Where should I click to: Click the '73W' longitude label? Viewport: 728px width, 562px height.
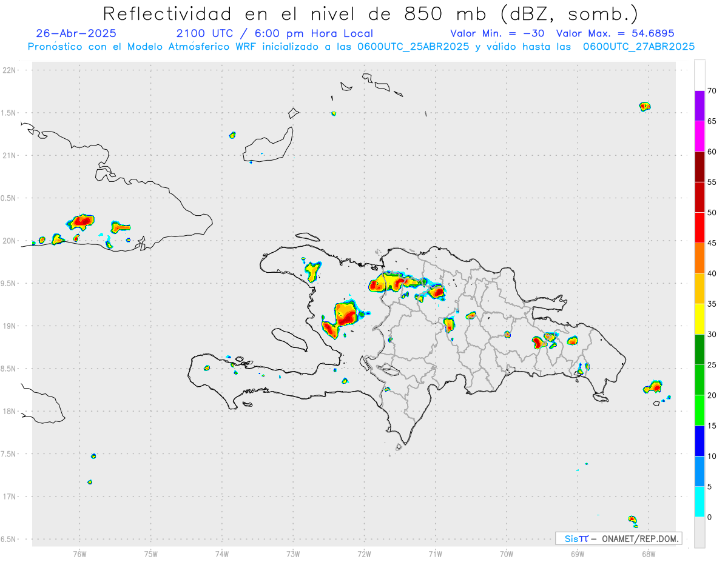coord(293,554)
